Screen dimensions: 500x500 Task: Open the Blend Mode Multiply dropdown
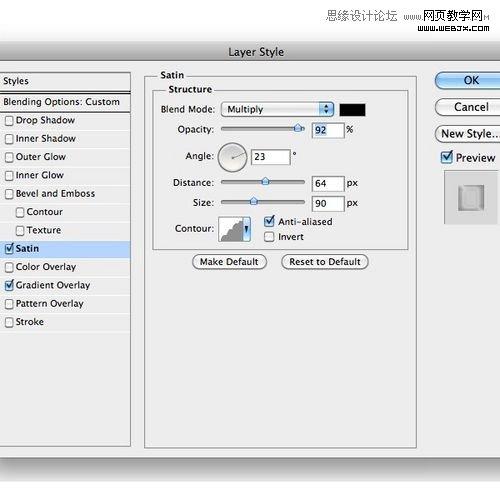(x=277, y=109)
